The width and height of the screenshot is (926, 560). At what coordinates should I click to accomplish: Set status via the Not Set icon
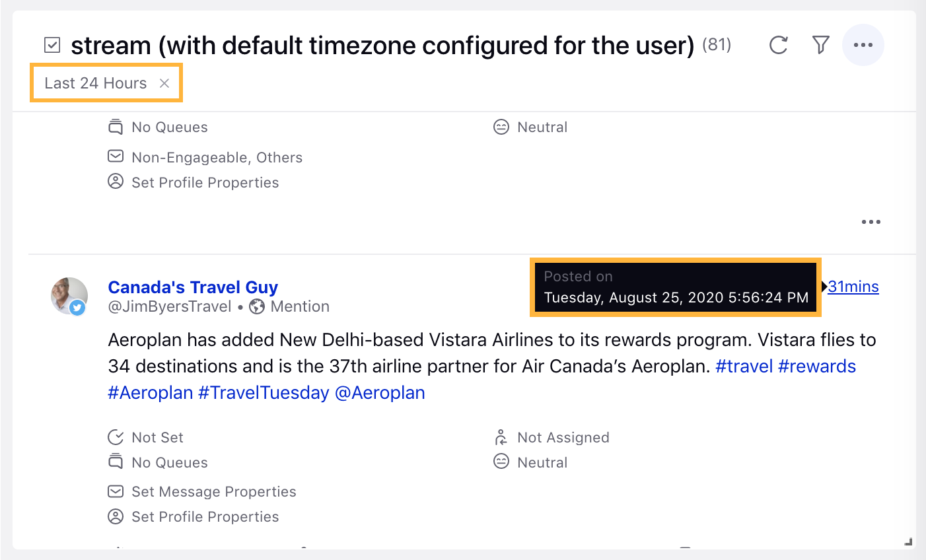(116, 437)
